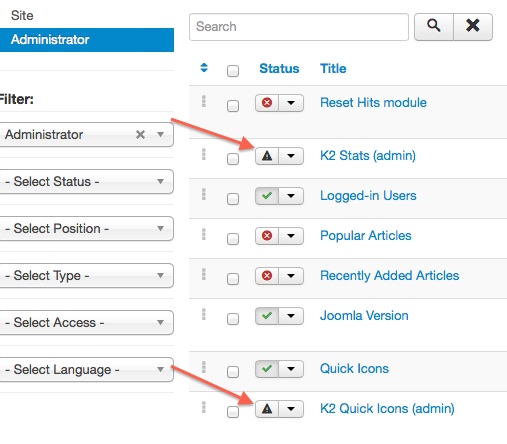
Task: Click the warning triangle icon for K2 Stats (admin)
Action: pos(267,156)
